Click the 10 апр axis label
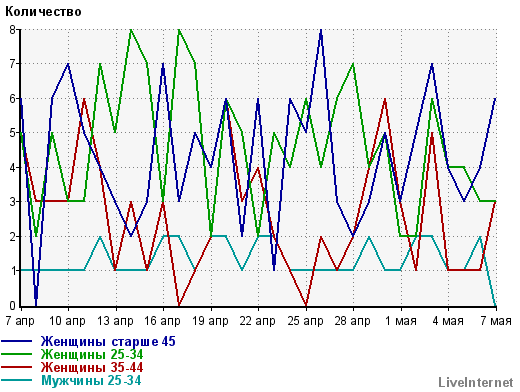The height and width of the screenshot is (392, 520). pyautogui.click(x=67, y=321)
